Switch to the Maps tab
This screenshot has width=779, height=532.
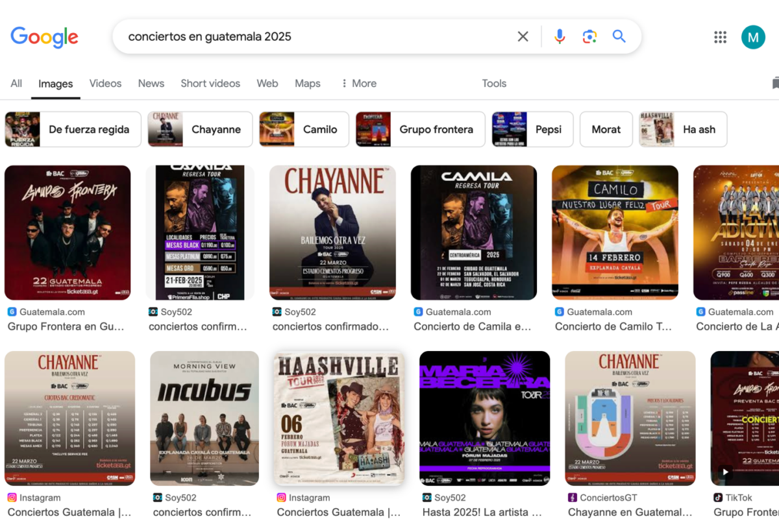point(308,83)
